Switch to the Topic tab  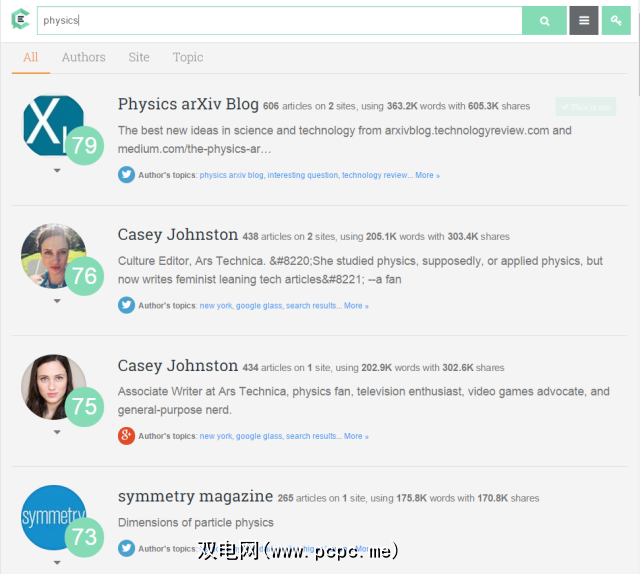point(188,57)
